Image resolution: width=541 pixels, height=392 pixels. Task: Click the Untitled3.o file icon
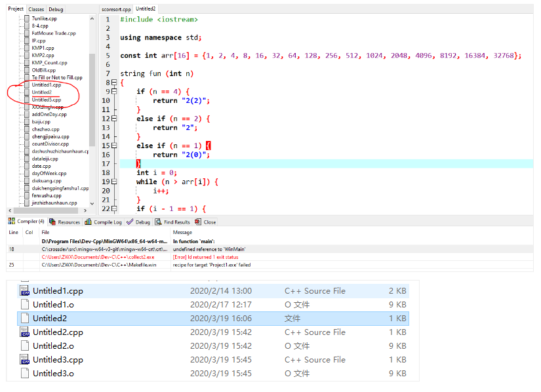point(24,374)
